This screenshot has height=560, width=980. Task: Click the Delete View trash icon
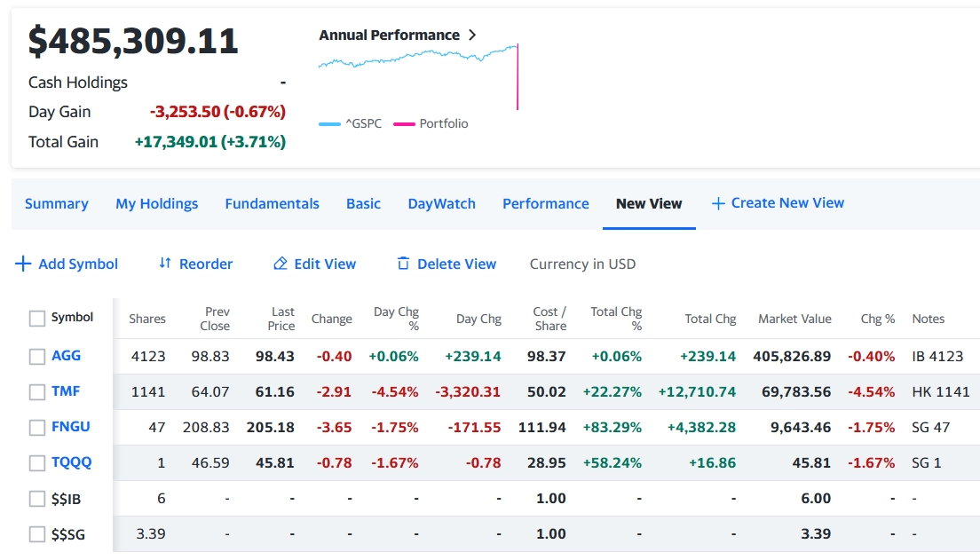[x=403, y=264]
